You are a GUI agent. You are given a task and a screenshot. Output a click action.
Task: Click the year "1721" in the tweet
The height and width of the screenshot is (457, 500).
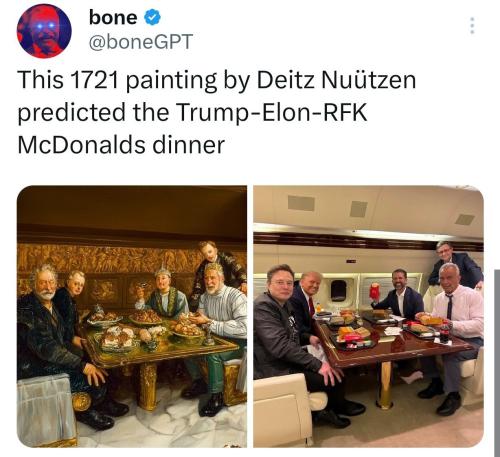95,80
